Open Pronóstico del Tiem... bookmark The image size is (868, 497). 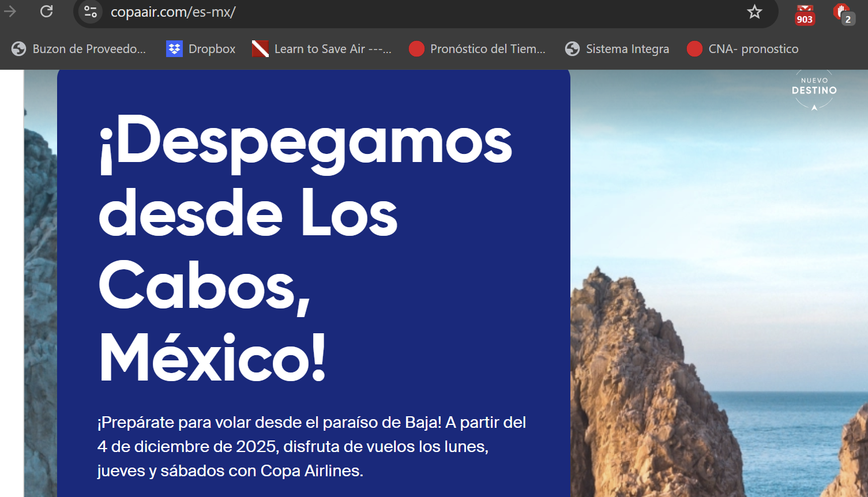tap(477, 49)
